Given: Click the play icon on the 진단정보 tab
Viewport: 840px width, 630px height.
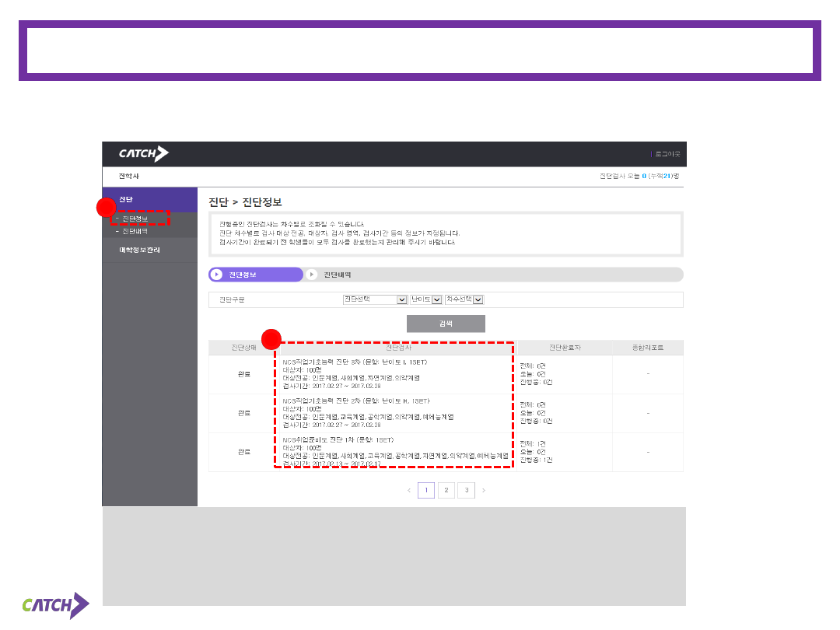Looking at the screenshot, I should pos(216,275).
